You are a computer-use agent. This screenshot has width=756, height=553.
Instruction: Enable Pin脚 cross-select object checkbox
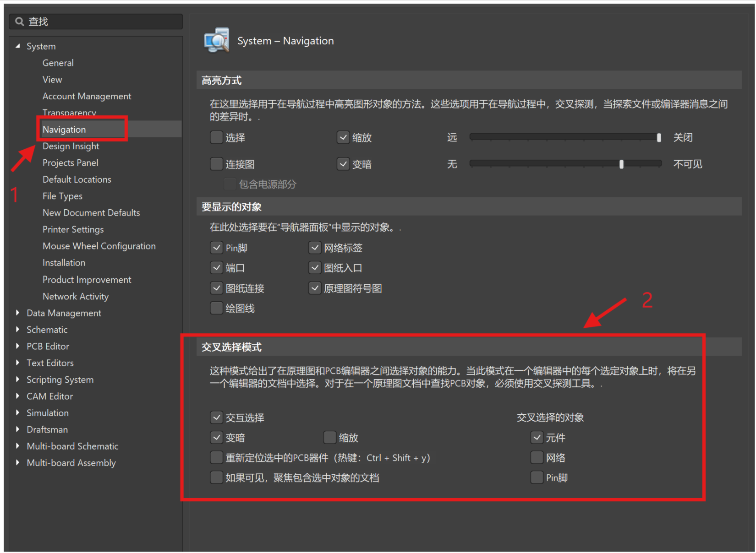[537, 477]
